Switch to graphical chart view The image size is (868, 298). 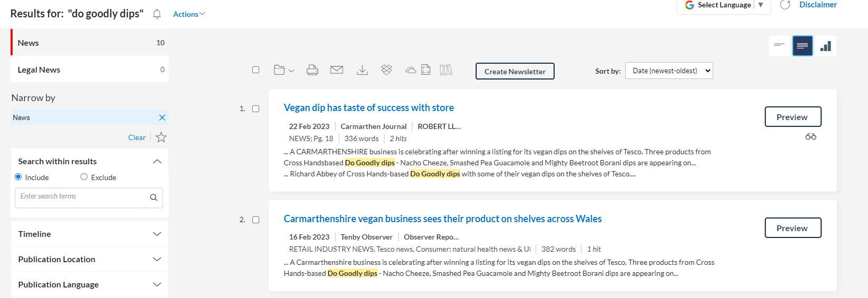coord(825,46)
